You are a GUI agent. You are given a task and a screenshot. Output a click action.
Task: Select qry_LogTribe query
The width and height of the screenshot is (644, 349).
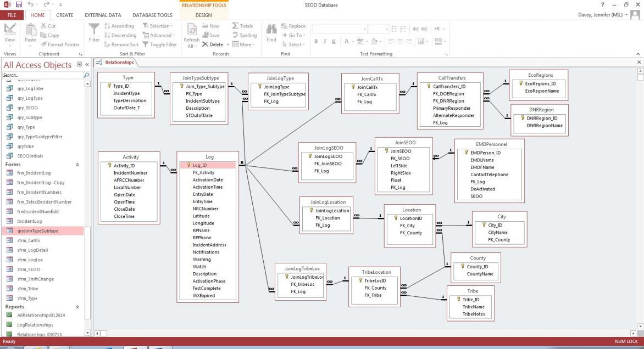tap(30, 88)
